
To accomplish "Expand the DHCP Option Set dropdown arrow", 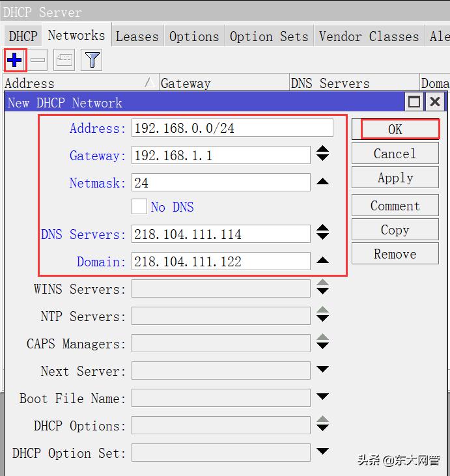I will tap(322, 451).
